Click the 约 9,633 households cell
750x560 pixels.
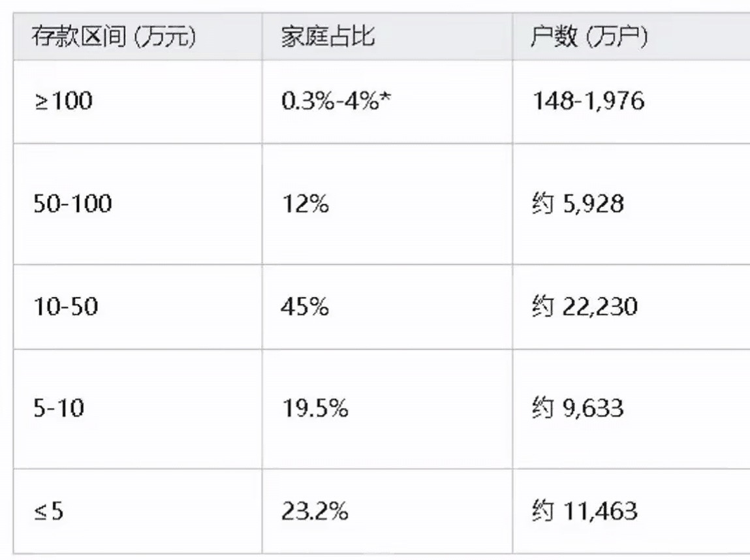[578, 409]
